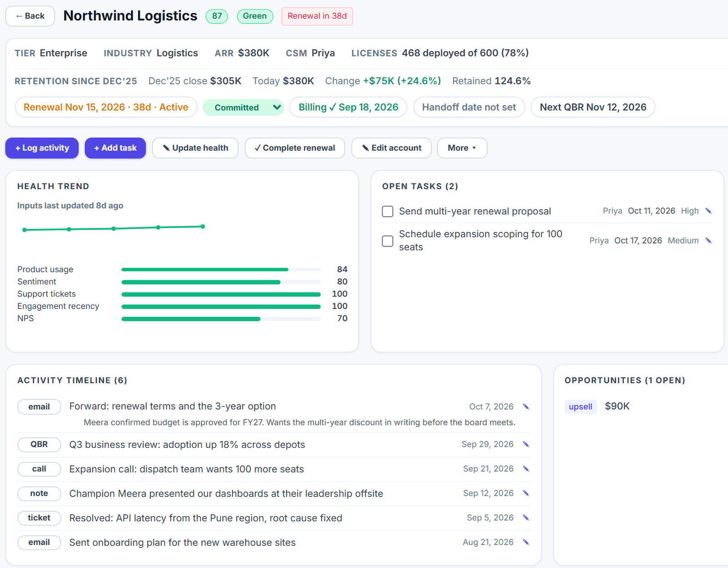Open Update health dialog
The height and width of the screenshot is (568, 728).
point(195,148)
